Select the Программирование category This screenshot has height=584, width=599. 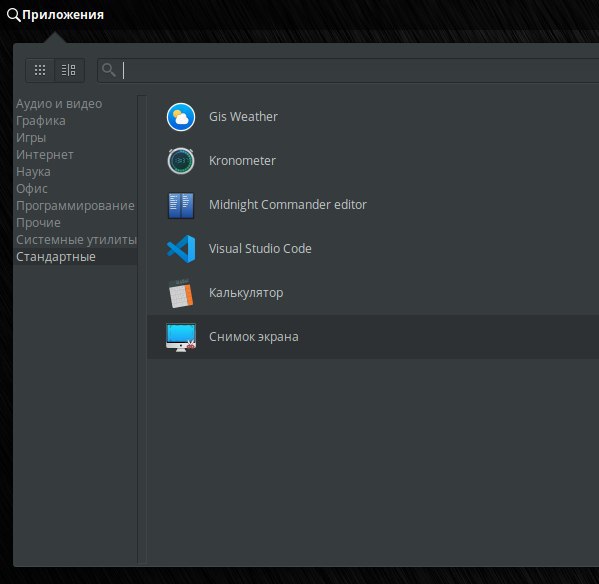coord(75,205)
